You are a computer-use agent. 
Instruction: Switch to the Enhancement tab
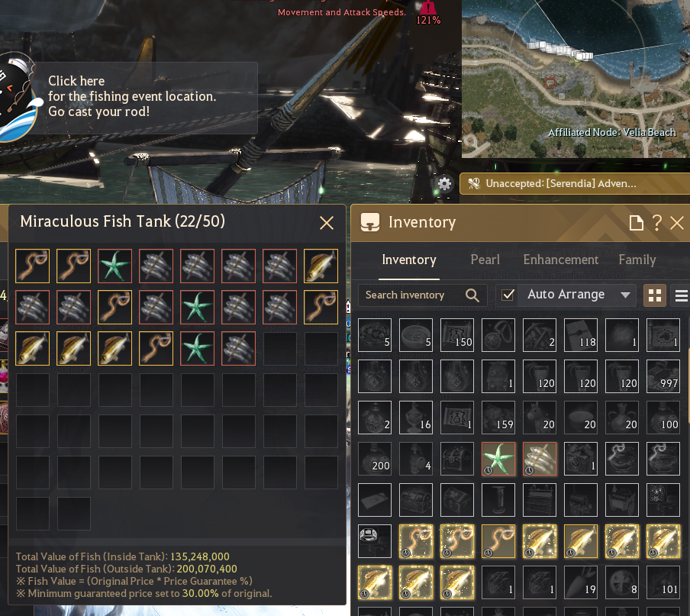(x=560, y=260)
